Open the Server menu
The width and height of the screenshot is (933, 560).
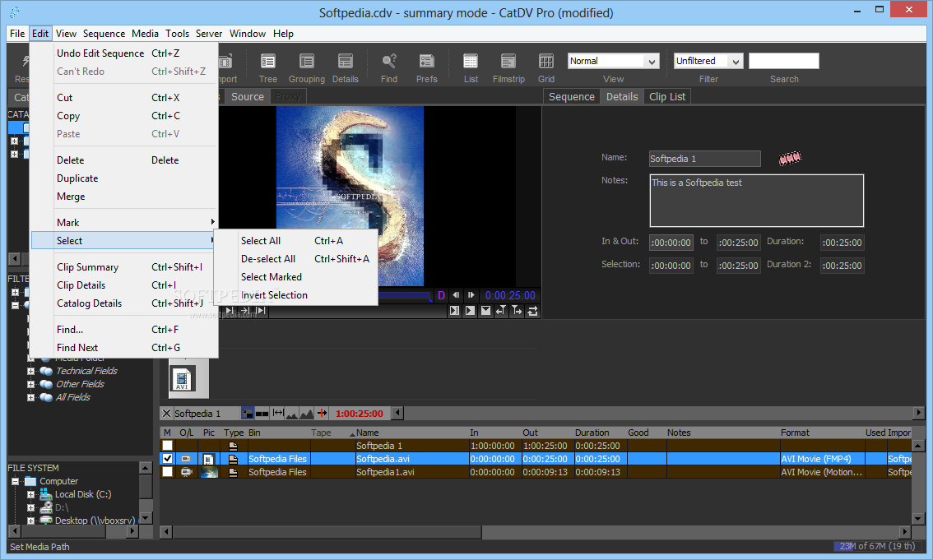[209, 33]
